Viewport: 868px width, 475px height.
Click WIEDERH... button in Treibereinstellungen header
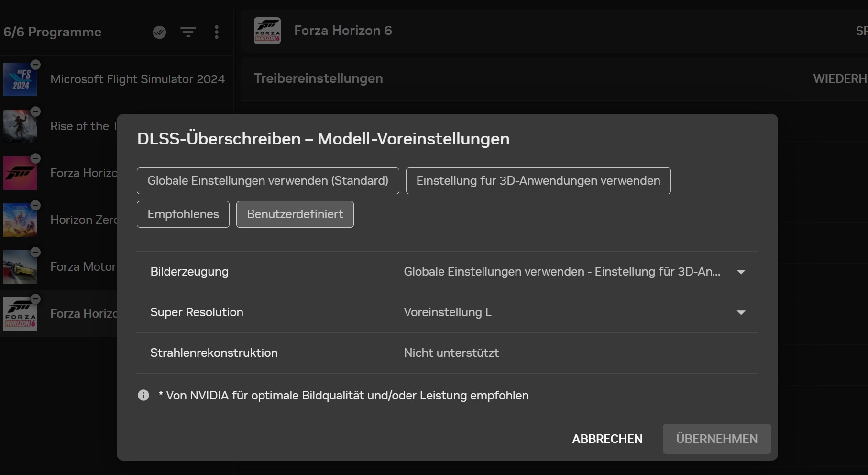[x=840, y=78]
